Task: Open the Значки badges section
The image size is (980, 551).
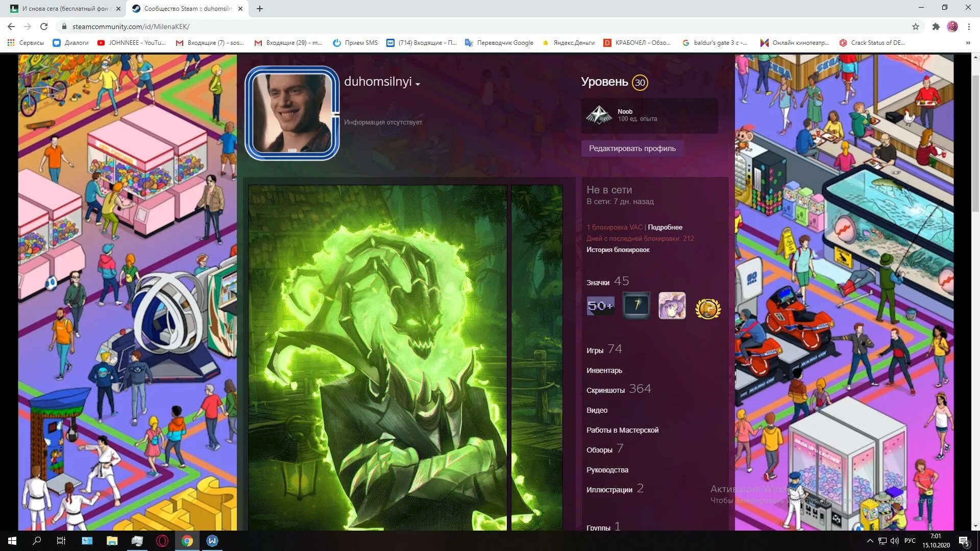Action: [607, 282]
